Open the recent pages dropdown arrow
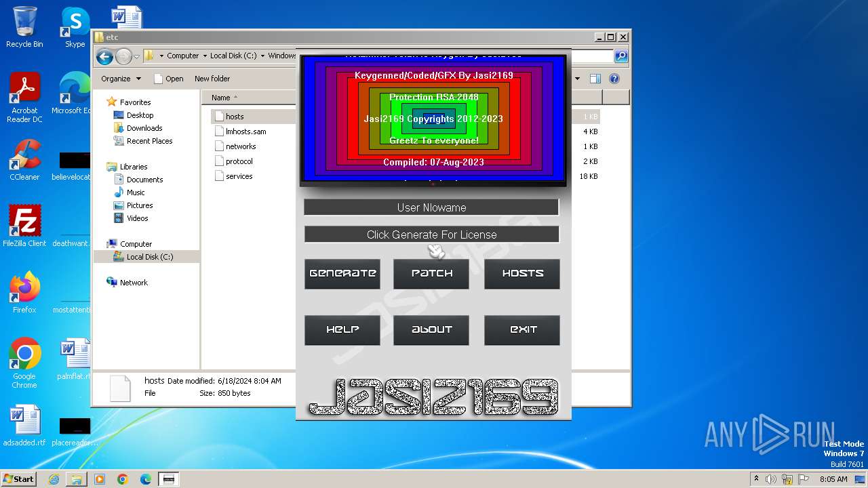The width and height of the screenshot is (868, 488). [137, 56]
